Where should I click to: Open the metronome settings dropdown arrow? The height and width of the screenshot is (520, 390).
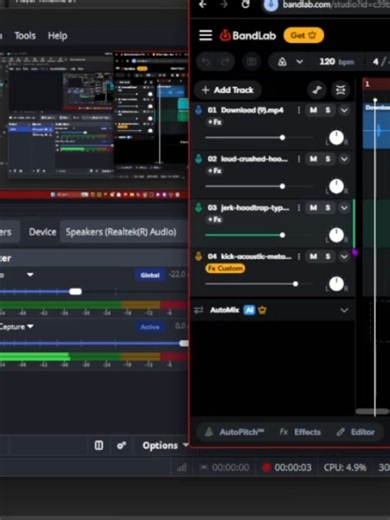point(300,62)
